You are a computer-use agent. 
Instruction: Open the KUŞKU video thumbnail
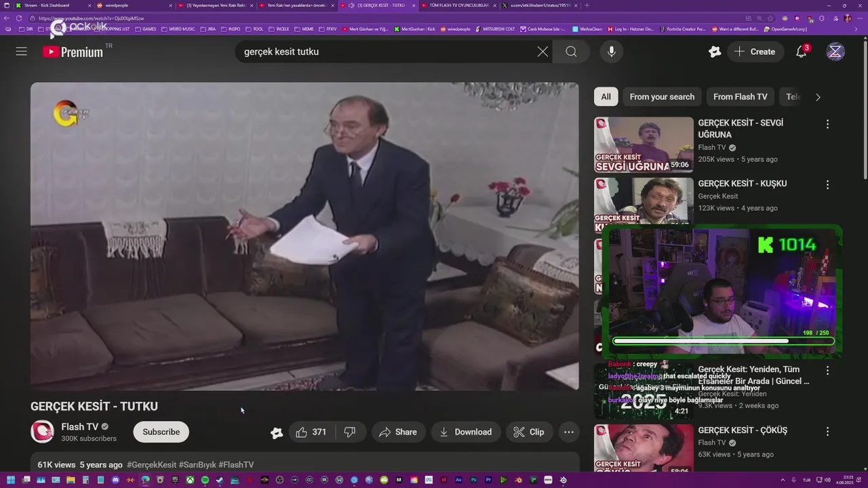(x=644, y=201)
